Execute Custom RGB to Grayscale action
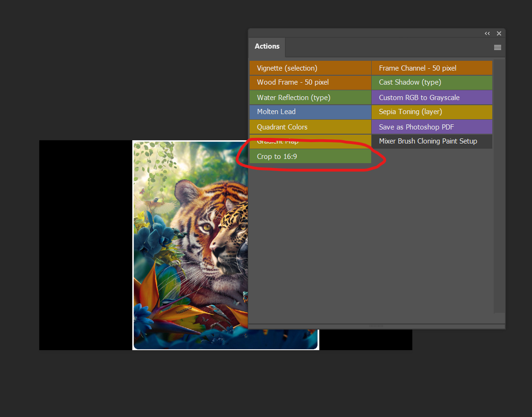The width and height of the screenshot is (532, 417). coord(432,98)
